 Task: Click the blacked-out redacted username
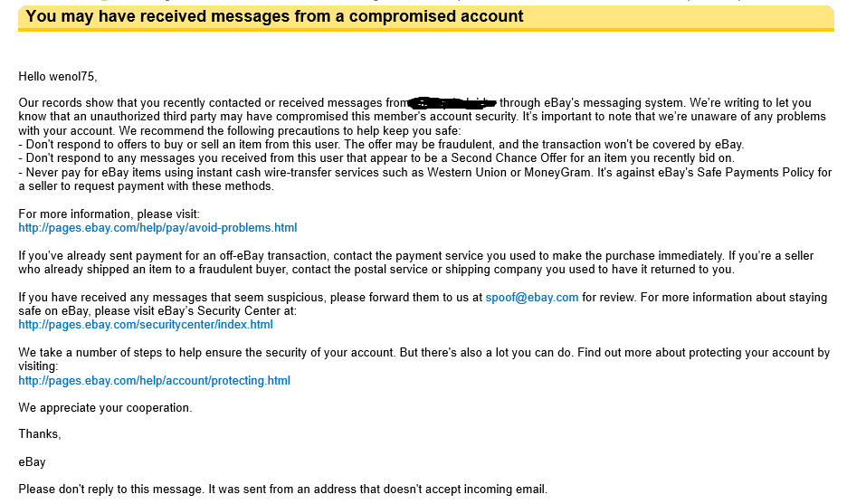pyautogui.click(x=452, y=102)
